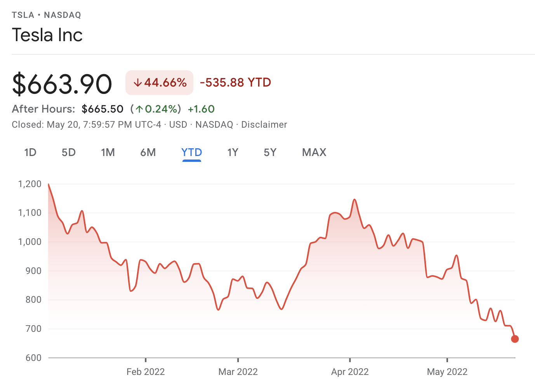Open the MAX range tab
Screen dimensions: 535x392
tap(314, 153)
